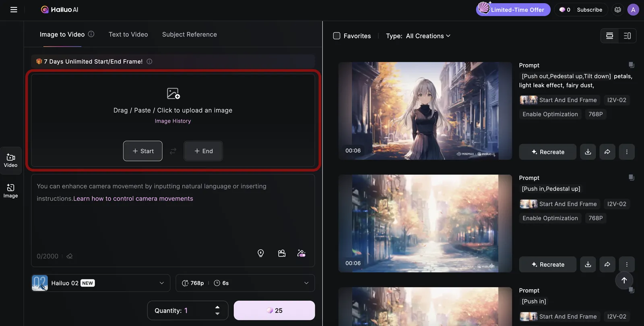
Task: Click info icon beside 7 Days Unlimited banner
Action: (149, 62)
